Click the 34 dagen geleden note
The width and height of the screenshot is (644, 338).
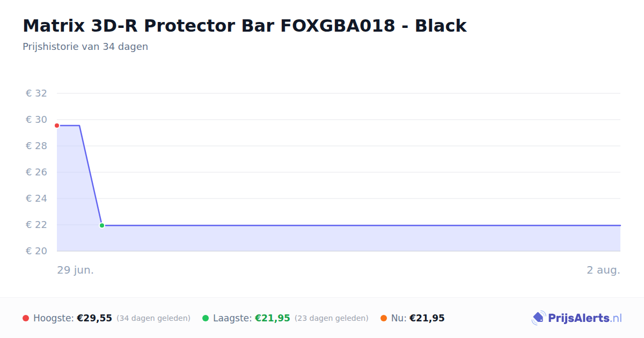[153, 318]
